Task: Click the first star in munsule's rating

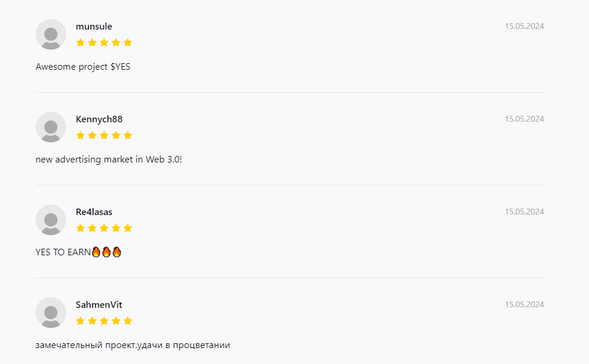Action: [x=80, y=43]
